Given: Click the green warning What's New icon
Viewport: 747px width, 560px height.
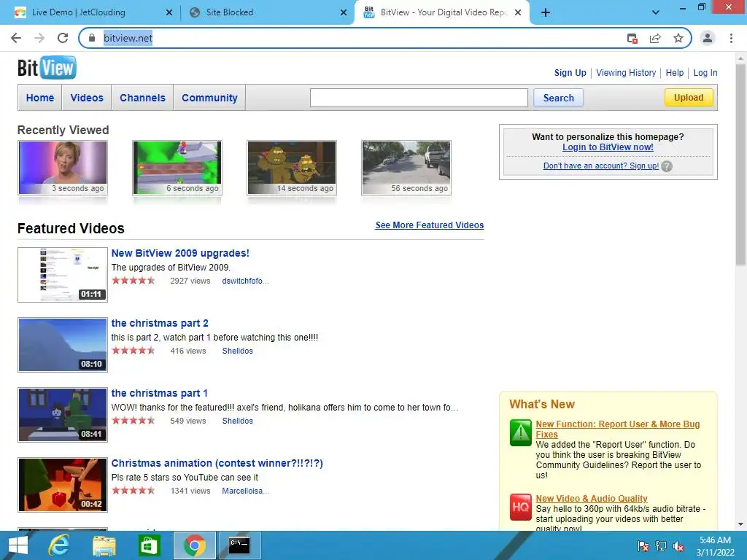Looking at the screenshot, I should [x=520, y=432].
